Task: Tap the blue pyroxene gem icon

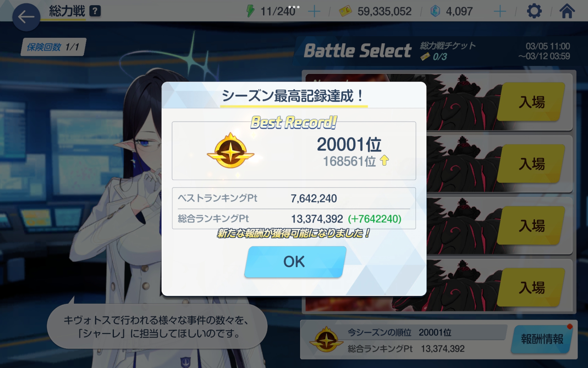Action: point(435,12)
